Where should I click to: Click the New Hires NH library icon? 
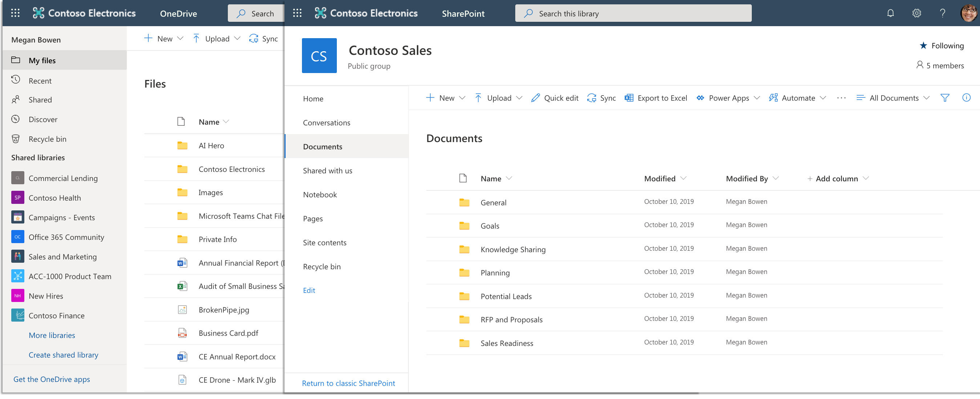tap(17, 295)
